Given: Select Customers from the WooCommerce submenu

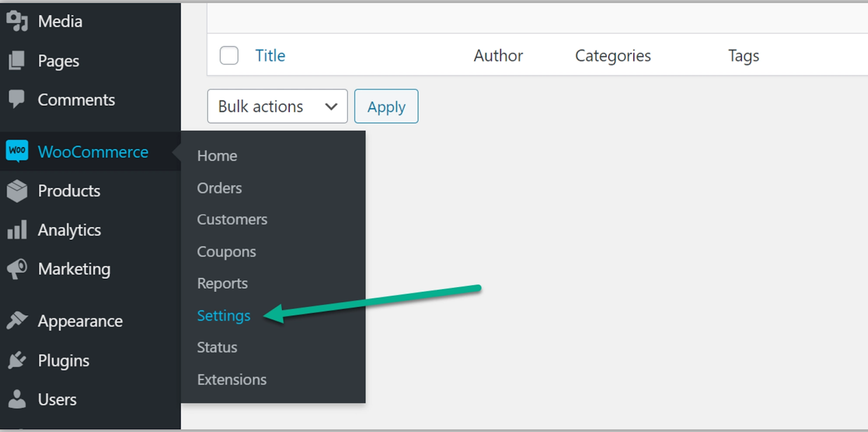Looking at the screenshot, I should pyautogui.click(x=232, y=219).
